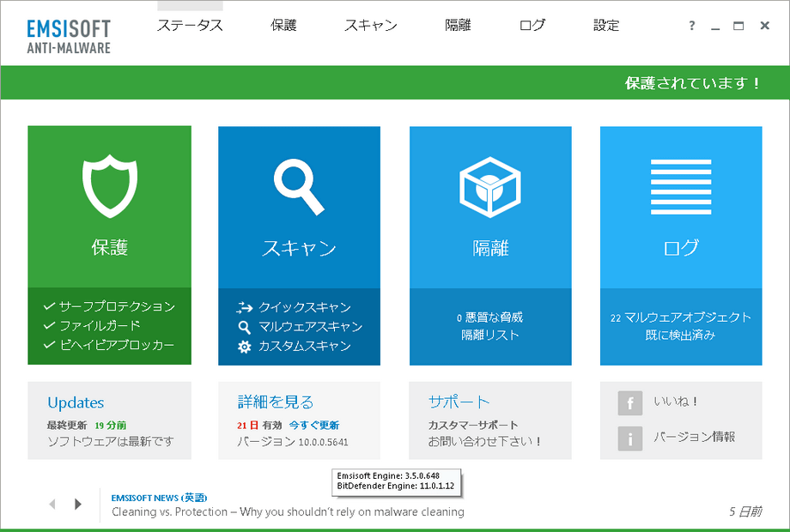Click 今すぐ更新 link

(x=314, y=426)
